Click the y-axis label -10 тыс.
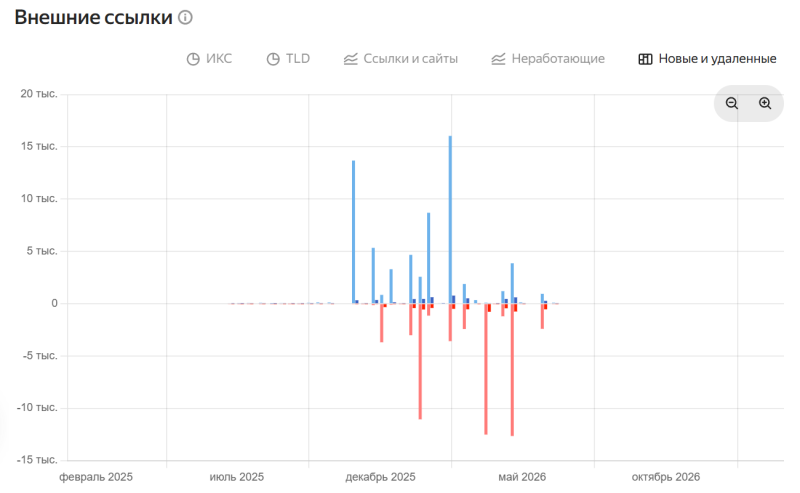The image size is (800, 493). pyautogui.click(x=37, y=408)
